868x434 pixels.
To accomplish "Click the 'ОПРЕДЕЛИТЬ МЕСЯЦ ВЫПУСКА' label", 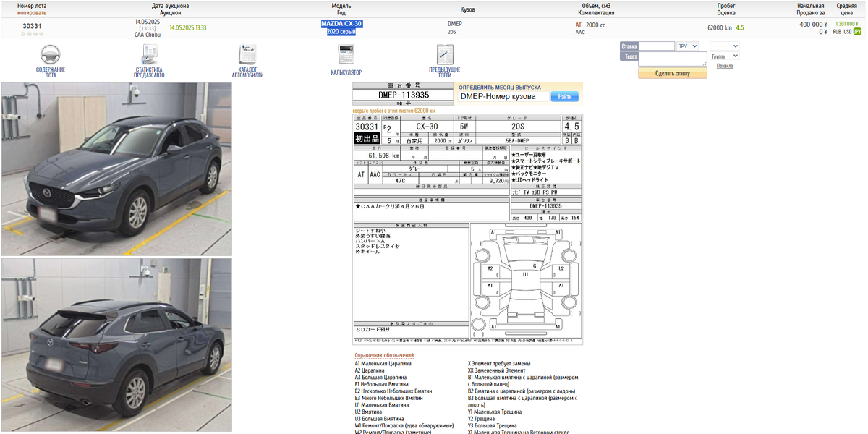I will coord(500,88).
